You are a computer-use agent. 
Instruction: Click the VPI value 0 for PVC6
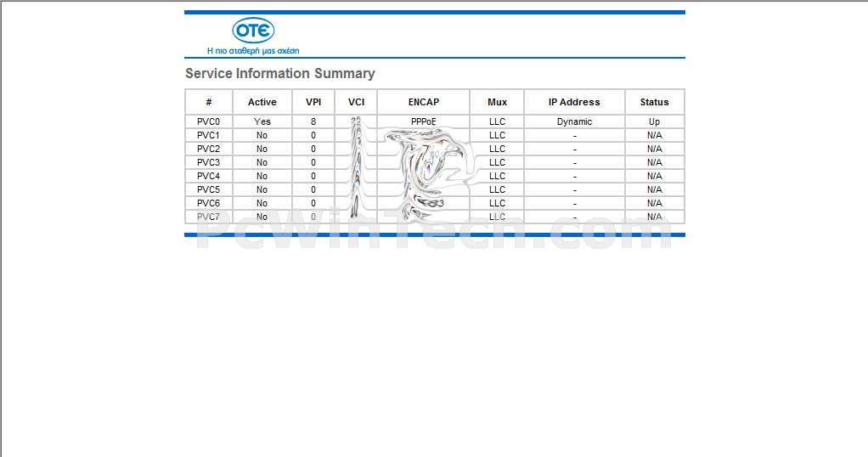coord(313,203)
